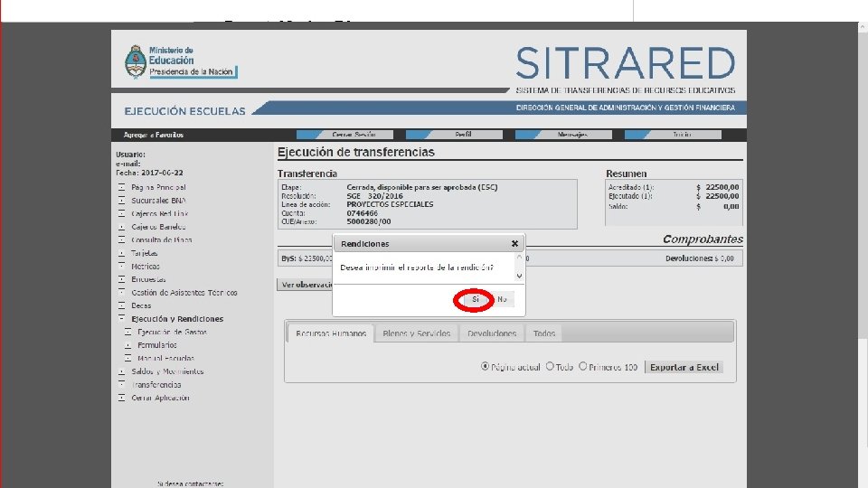Go to Inicio in top bar
The width and height of the screenshot is (868, 488).
click(673, 135)
